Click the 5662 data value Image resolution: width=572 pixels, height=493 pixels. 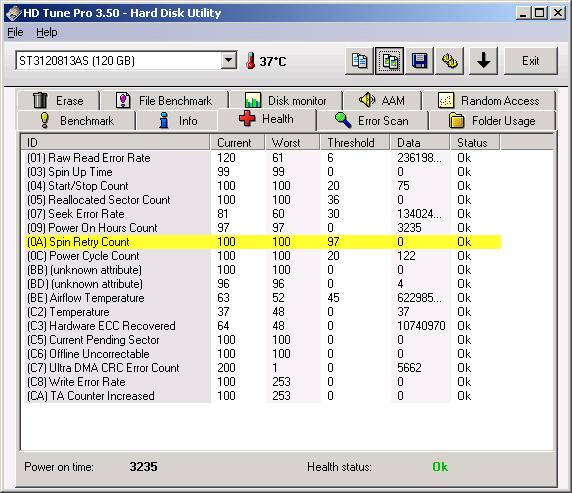[x=409, y=368]
